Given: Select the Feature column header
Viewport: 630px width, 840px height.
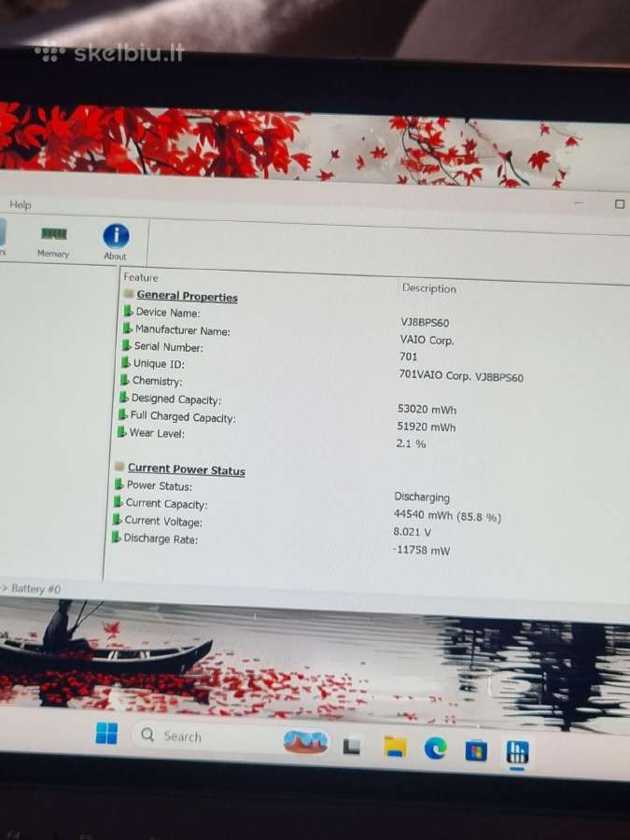Looking at the screenshot, I should click(141, 277).
